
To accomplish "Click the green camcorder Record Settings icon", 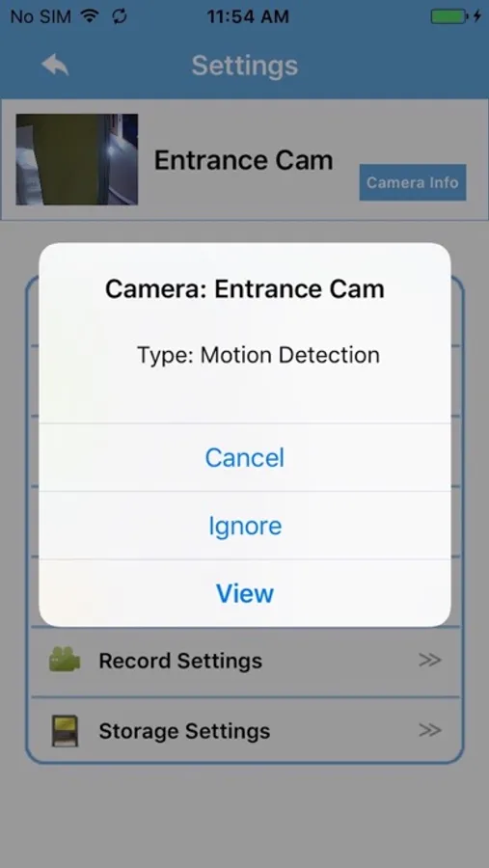I will click(65, 660).
